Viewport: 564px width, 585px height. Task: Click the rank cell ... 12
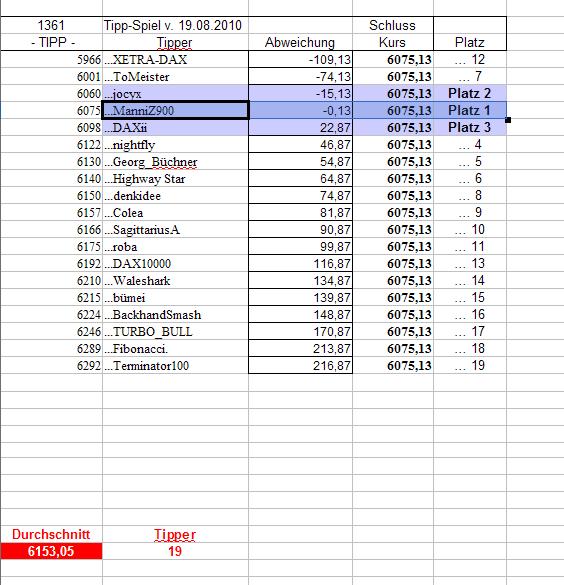pyautogui.click(x=470, y=59)
